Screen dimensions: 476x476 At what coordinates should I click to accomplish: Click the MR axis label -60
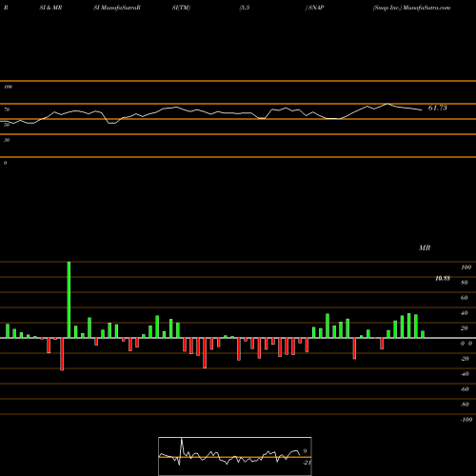click(465, 389)
